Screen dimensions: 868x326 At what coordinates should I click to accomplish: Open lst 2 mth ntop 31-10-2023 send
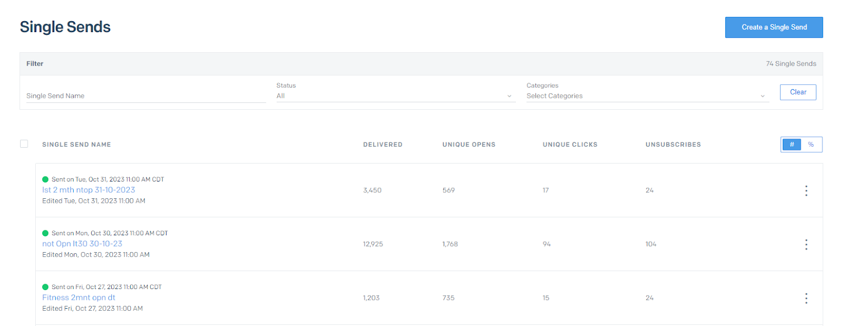[89, 190]
